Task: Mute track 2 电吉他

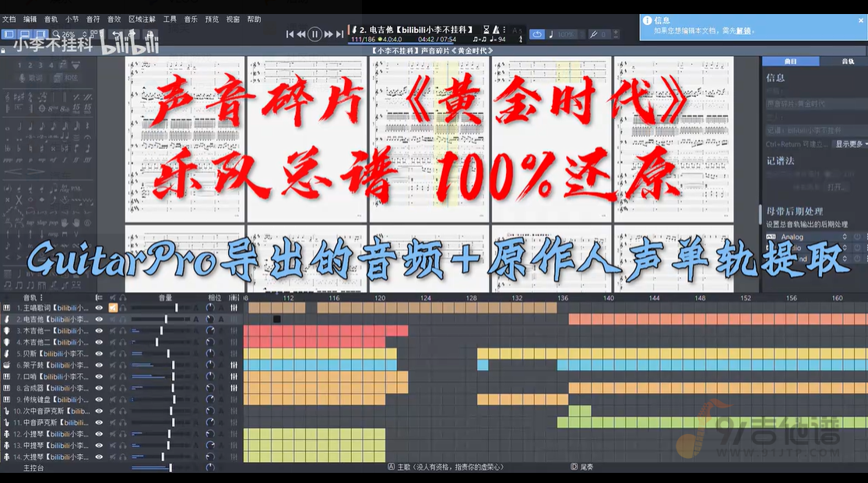Action: click(x=113, y=319)
